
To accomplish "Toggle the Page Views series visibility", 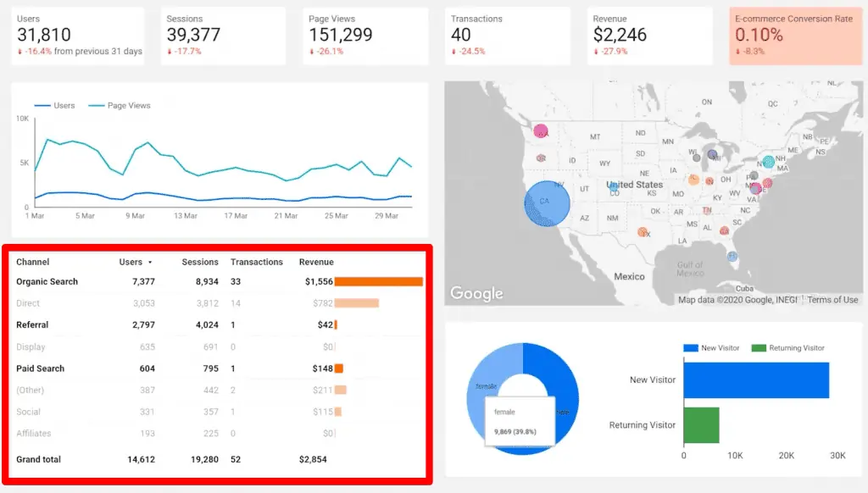I will coord(115,105).
